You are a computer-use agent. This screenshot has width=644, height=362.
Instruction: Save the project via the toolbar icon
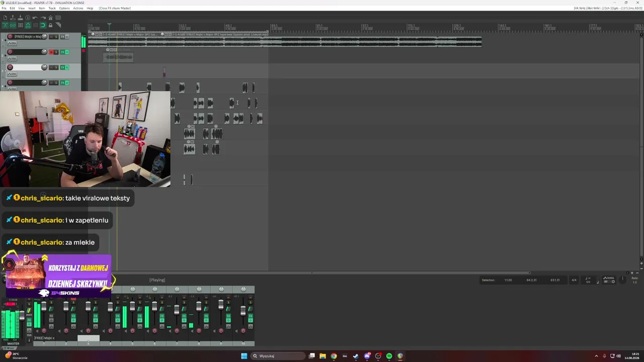pos(20,18)
